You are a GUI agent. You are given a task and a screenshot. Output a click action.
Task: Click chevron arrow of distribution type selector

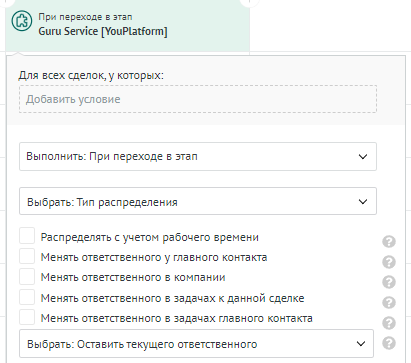[363, 202]
